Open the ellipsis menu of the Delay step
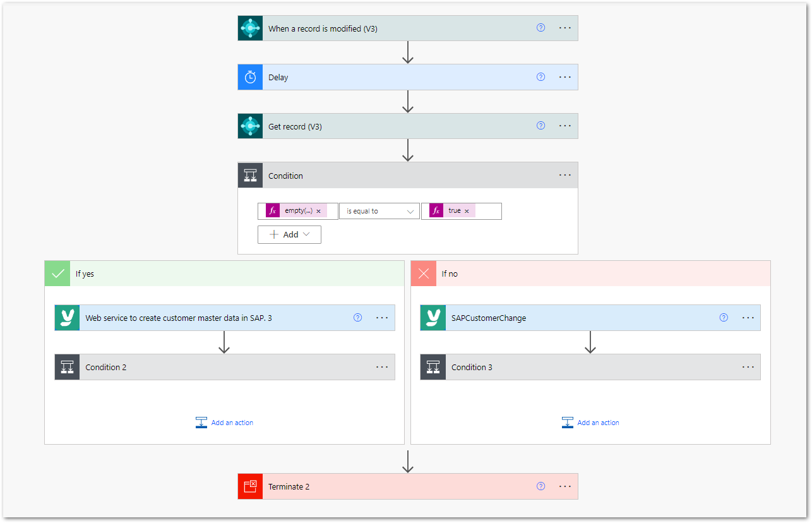 point(565,77)
